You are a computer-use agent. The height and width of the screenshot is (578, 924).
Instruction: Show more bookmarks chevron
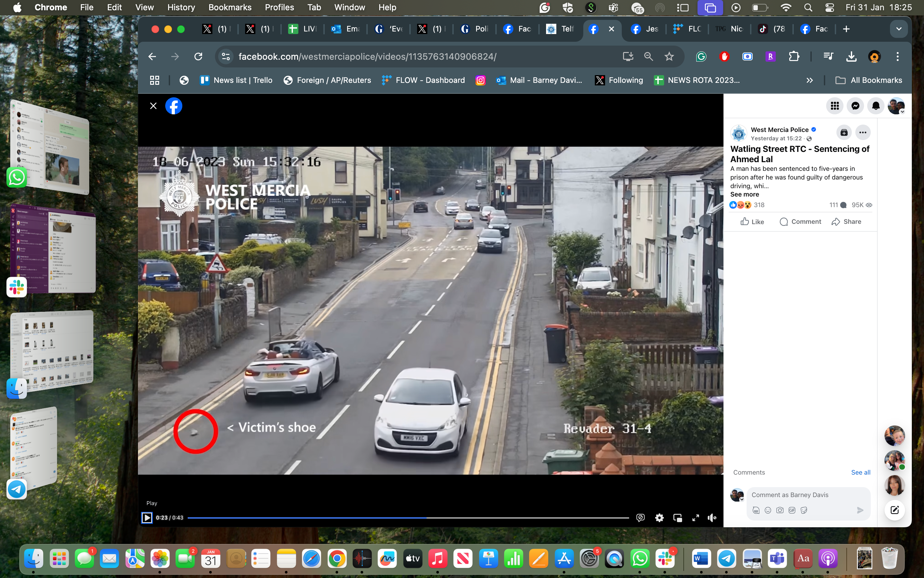click(x=809, y=80)
